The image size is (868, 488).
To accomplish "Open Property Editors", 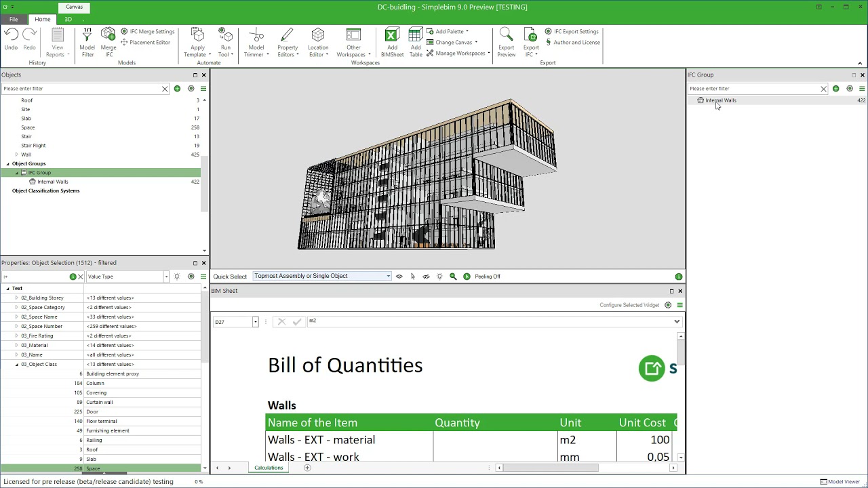I will pyautogui.click(x=288, y=42).
